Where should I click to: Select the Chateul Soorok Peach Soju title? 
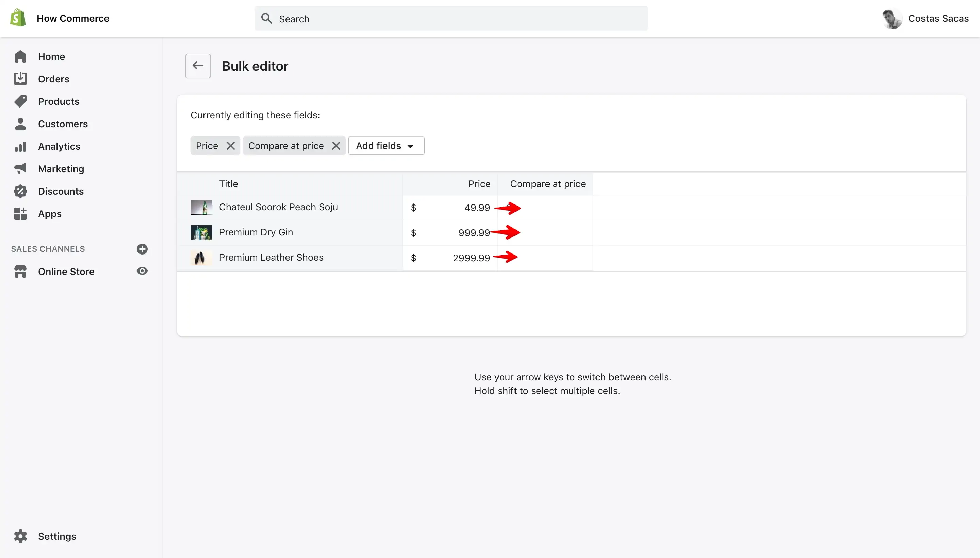pos(278,207)
